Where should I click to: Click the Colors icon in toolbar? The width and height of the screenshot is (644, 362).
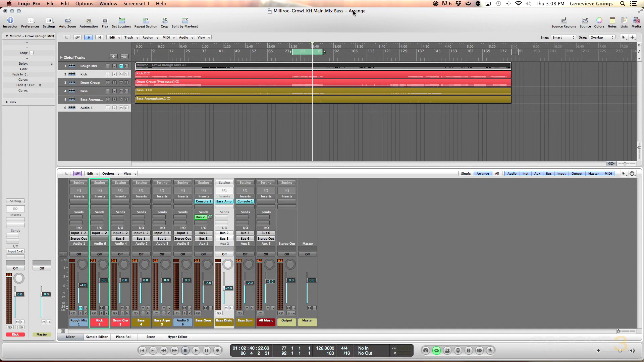tap(599, 20)
